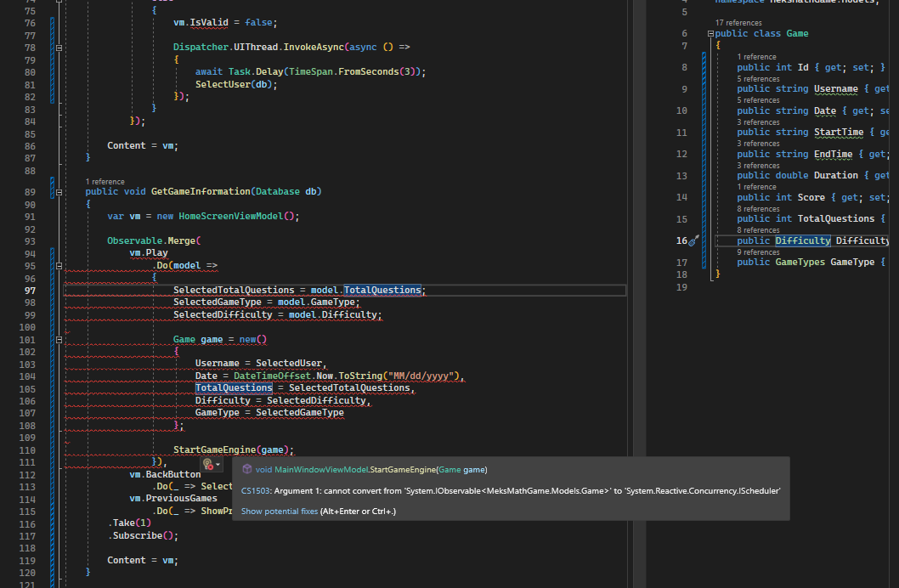Click the highlighted TotalQuestions on line 105
This screenshot has width=899, height=588.
234,388
